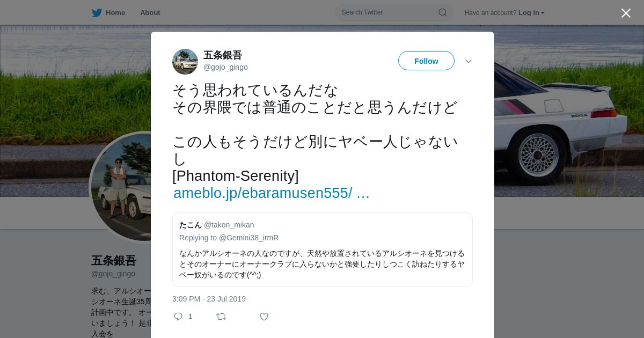Image resolution: width=644 pixels, height=338 pixels.
Task: Close the tweet overlay with X
Action: pyautogui.click(x=626, y=13)
